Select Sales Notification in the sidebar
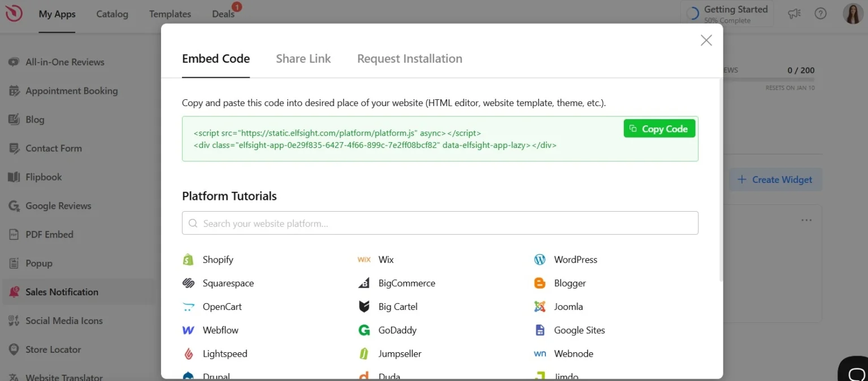868x381 pixels. (x=62, y=292)
